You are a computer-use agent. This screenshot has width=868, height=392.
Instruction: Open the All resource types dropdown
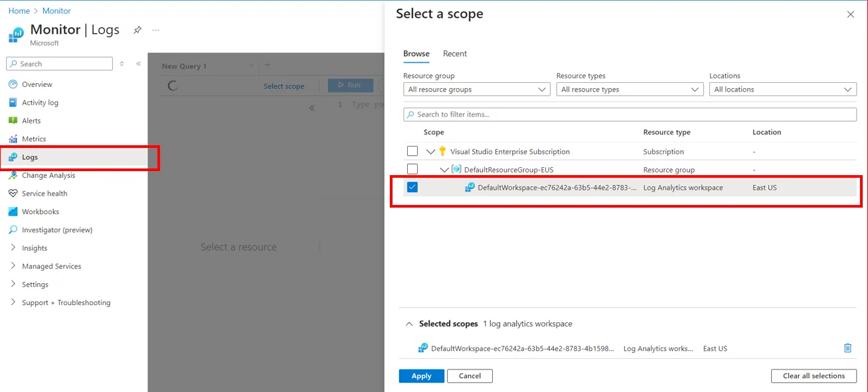[x=629, y=89]
